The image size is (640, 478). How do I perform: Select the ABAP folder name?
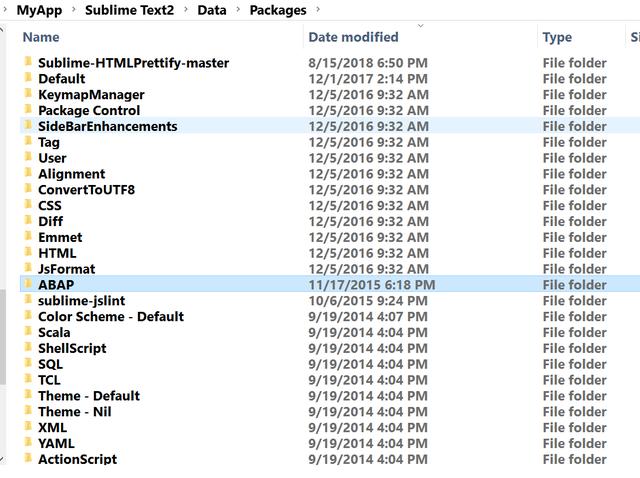pos(56,285)
